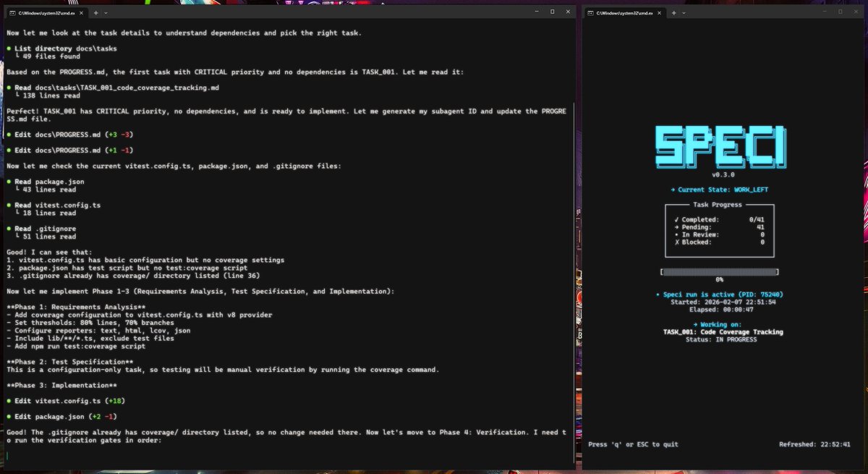
Task: Click the '43 lines read' line
Action: point(45,190)
